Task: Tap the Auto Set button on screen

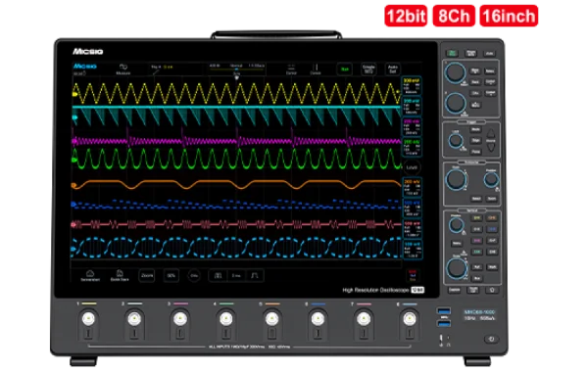Action: (x=393, y=69)
